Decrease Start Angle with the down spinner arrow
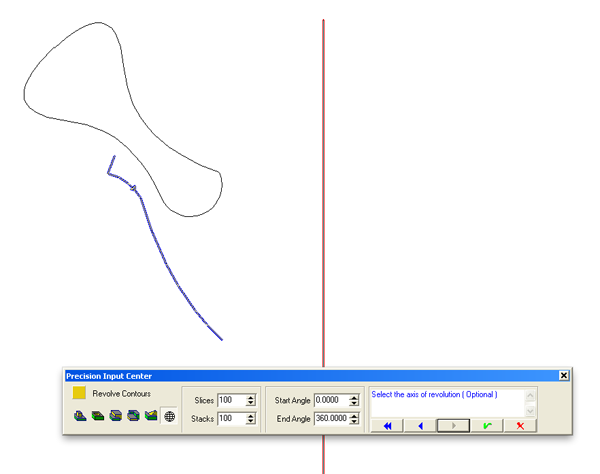This screenshot has width=600, height=474. [x=354, y=403]
